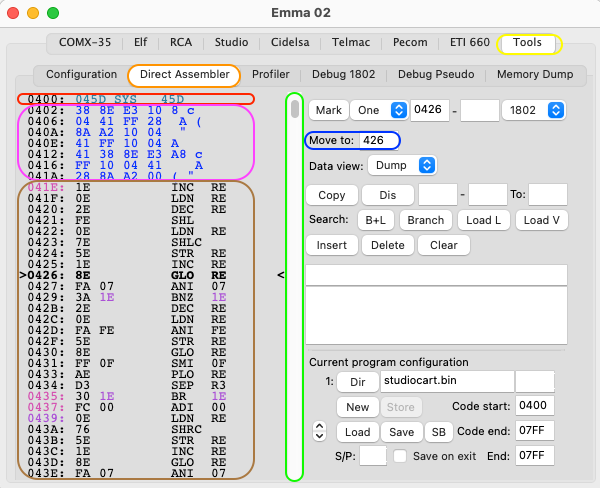Image resolution: width=600 pixels, height=488 pixels.
Task: Click the copy range end field
Action: 488,195
